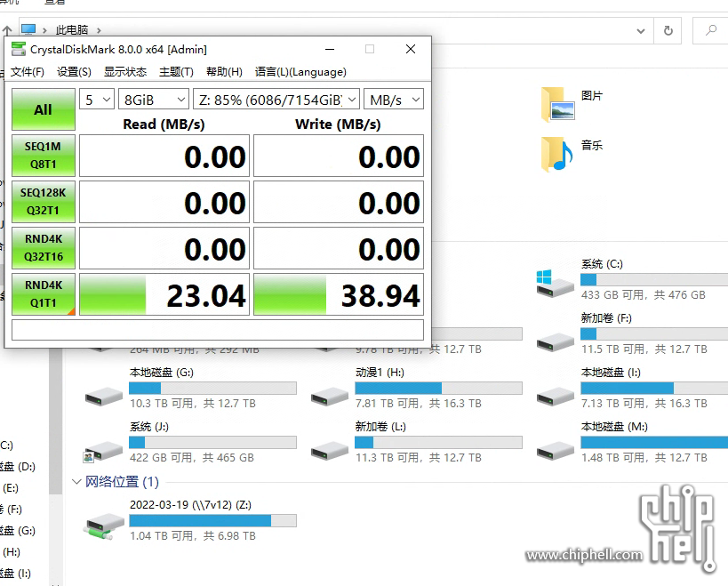The width and height of the screenshot is (728, 586).
Task: Click the "1.04 TB 可用, 共 6.98 TB" text
Action: (193, 536)
